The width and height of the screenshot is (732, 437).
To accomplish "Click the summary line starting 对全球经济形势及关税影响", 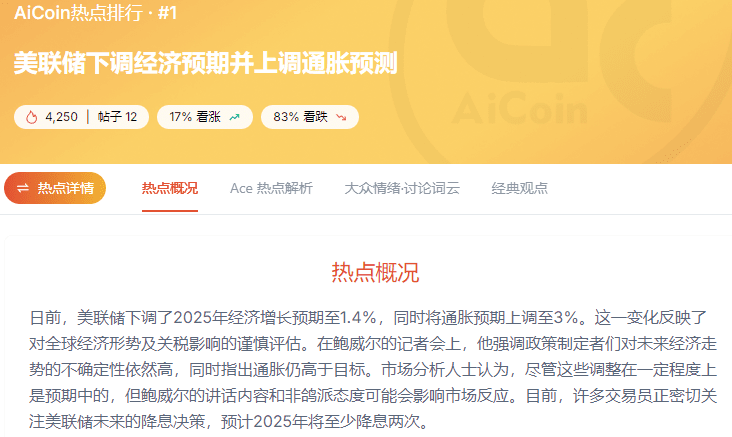I will (x=373, y=344).
